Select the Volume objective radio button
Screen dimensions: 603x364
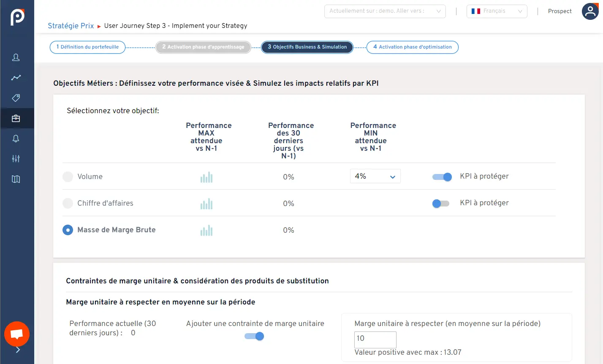(x=68, y=177)
